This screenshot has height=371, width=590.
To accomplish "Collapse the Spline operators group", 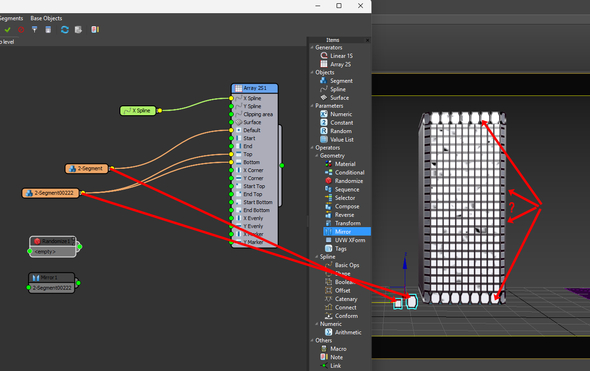I will tap(316, 257).
